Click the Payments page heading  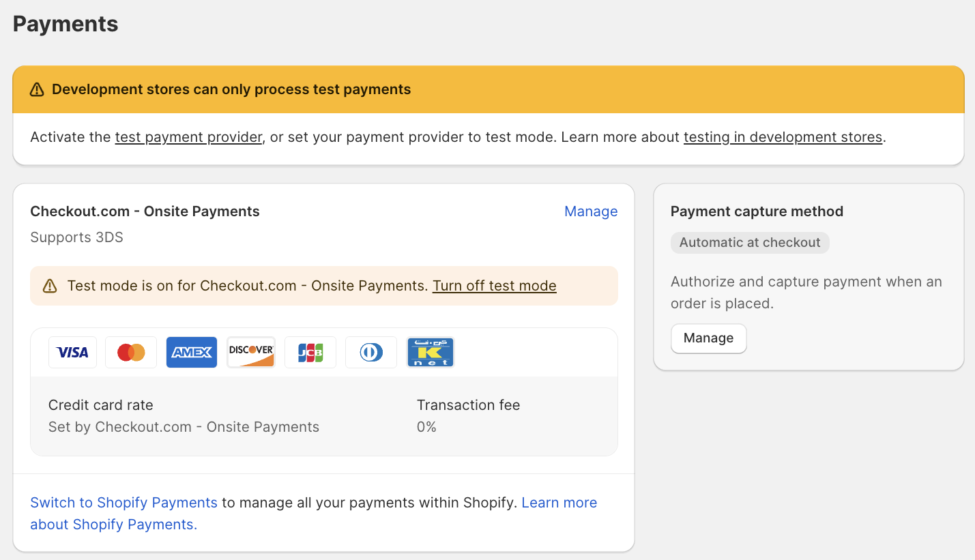click(x=65, y=24)
